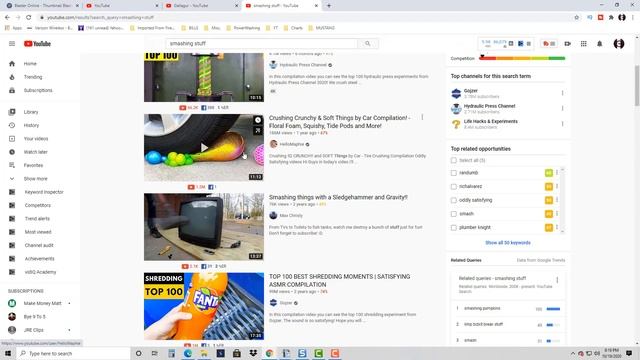
Task: Open the YouTube apps grid icon
Action: [584, 44]
